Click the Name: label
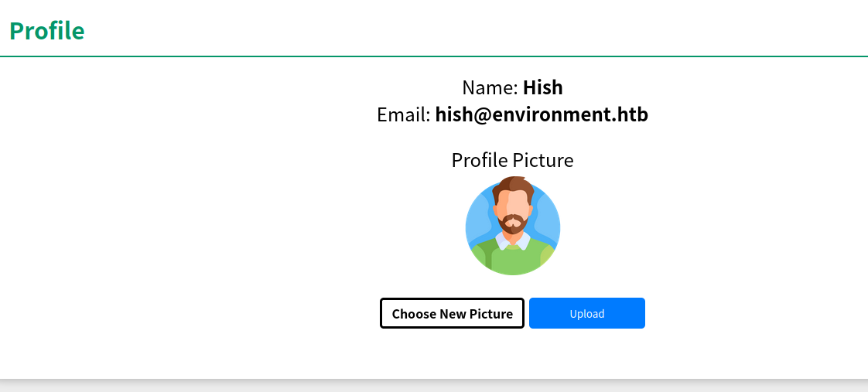Viewport: 868px width, 392px height. 490,87
